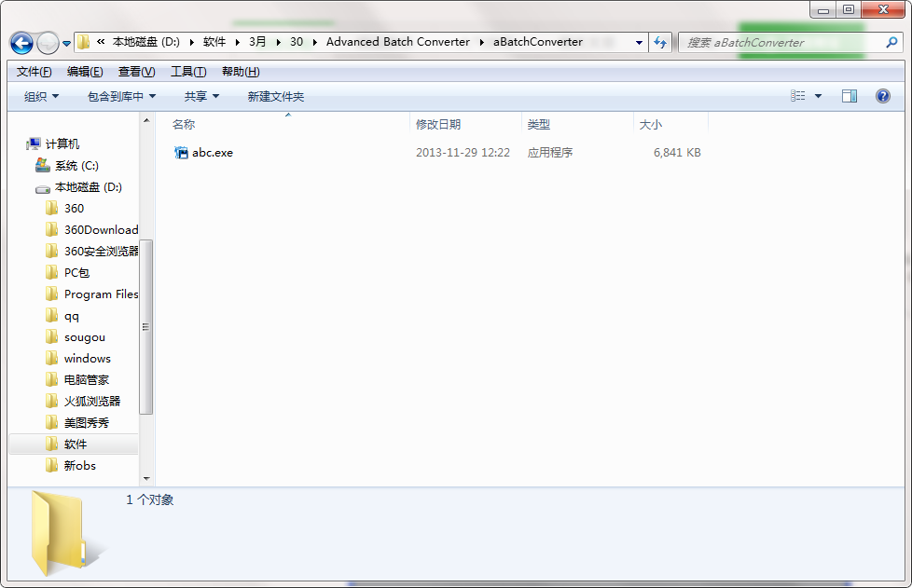Click navigation pane scrollbar up arrow

(146, 120)
